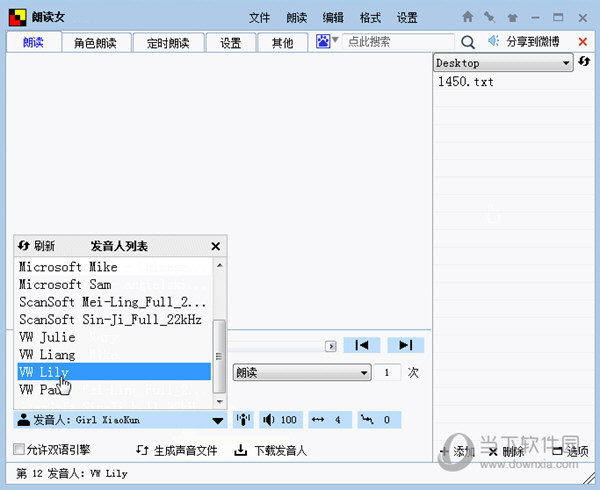
Task: Click voice list scroll up arrow
Action: tap(220, 265)
